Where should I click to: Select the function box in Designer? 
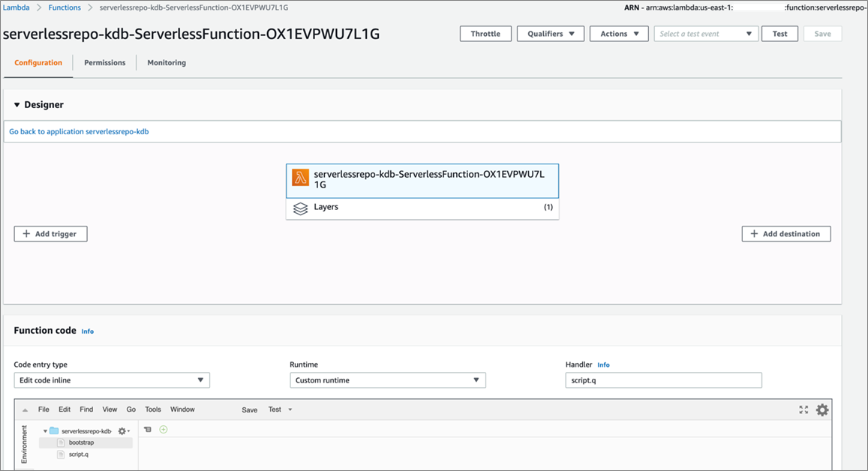click(422, 181)
